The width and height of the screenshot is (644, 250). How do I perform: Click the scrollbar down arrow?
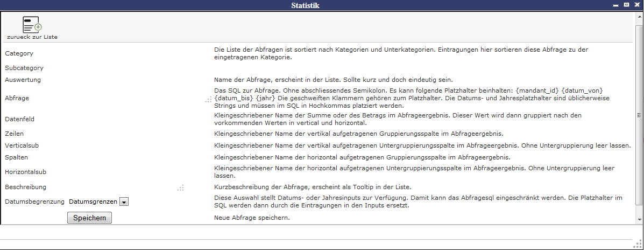point(639,220)
